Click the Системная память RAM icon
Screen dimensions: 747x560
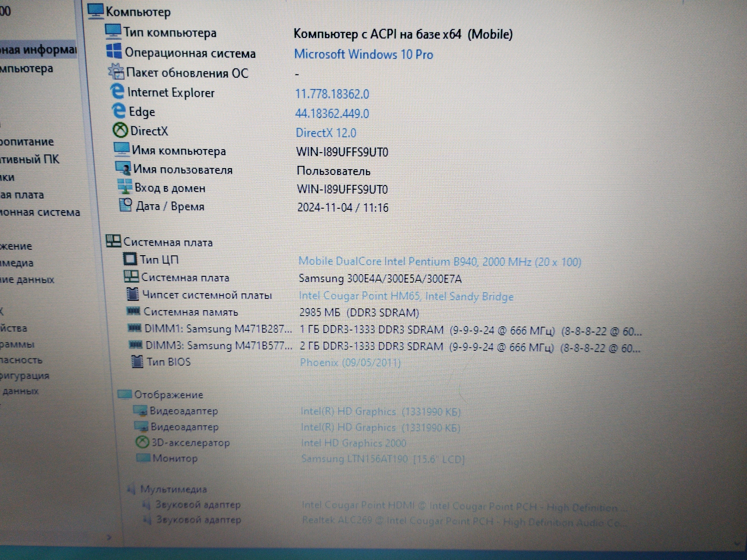point(133,311)
